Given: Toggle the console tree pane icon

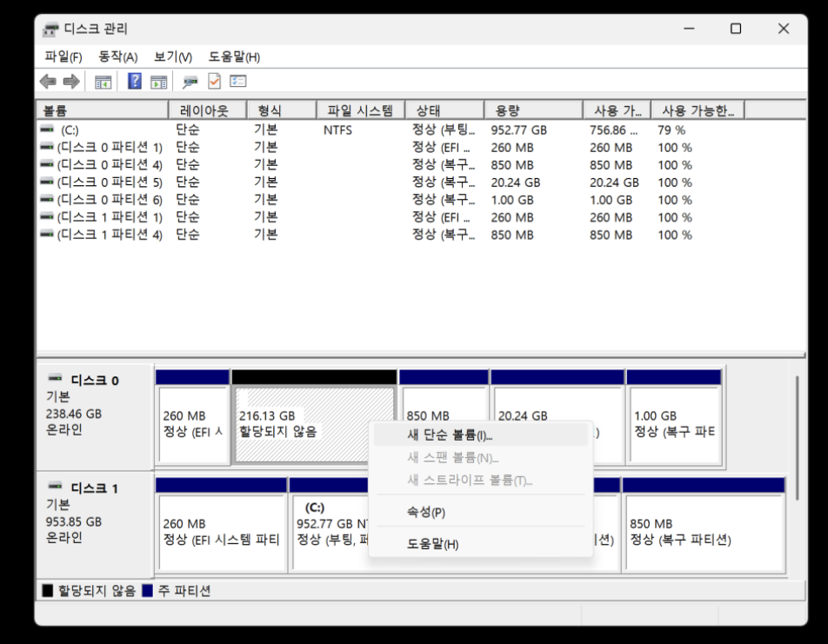Looking at the screenshot, I should 103,82.
